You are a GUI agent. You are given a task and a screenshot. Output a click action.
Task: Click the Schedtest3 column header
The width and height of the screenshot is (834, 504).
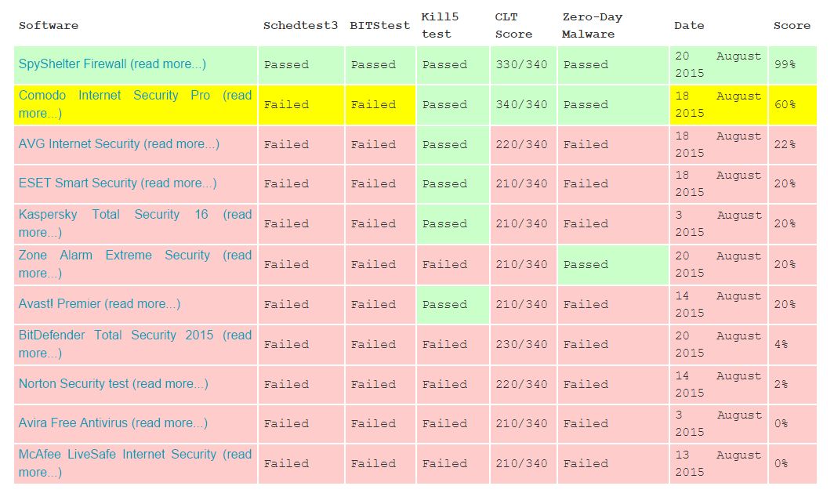point(300,26)
